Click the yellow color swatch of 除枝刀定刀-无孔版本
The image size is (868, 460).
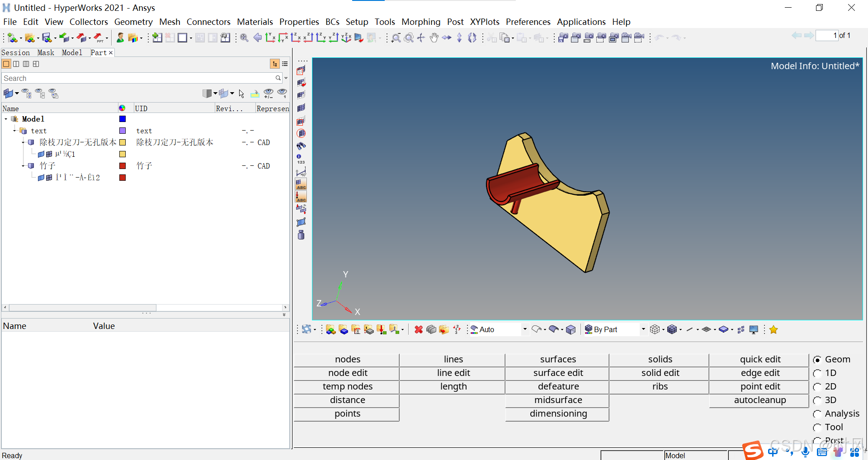coord(123,142)
